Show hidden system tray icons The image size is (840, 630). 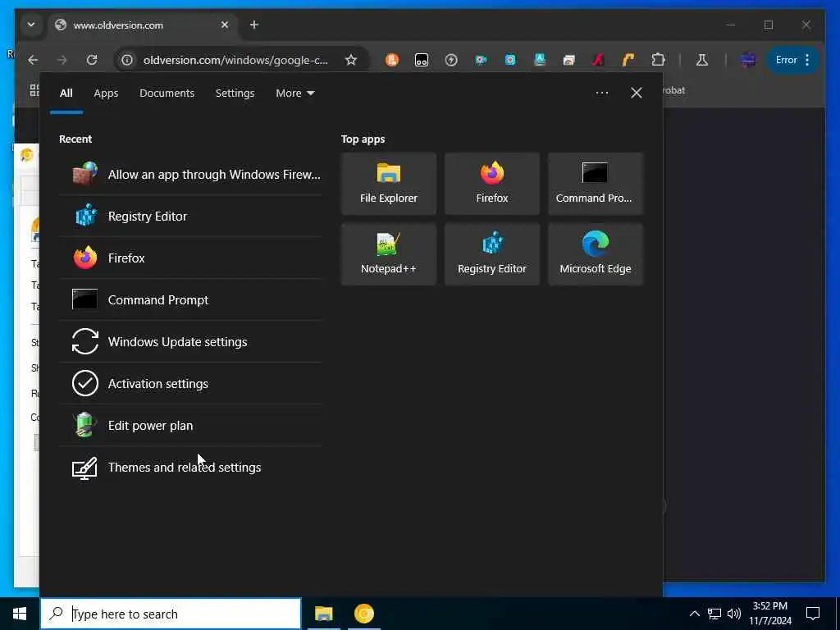[694, 614]
